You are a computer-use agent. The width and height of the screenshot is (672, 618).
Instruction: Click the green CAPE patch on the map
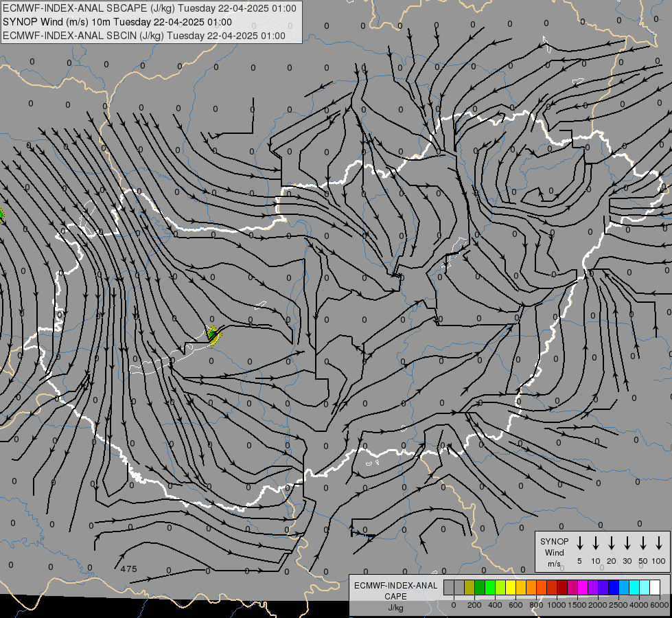(x=213, y=334)
